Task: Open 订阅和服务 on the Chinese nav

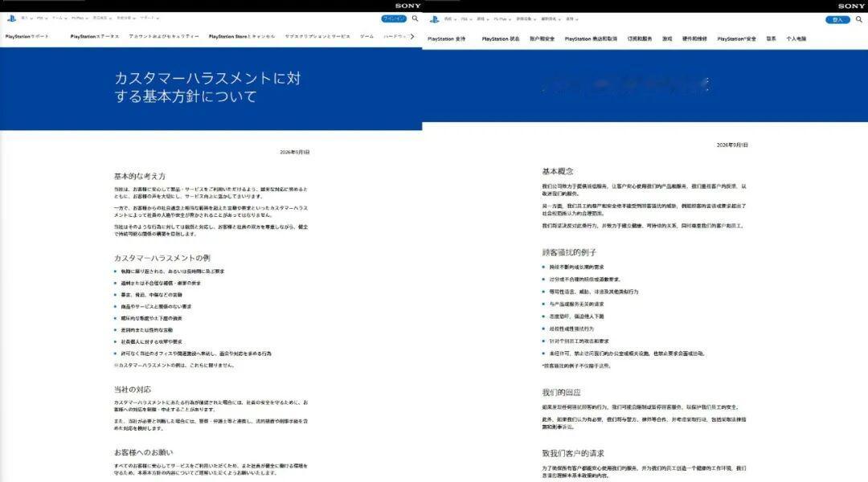Action: point(640,39)
